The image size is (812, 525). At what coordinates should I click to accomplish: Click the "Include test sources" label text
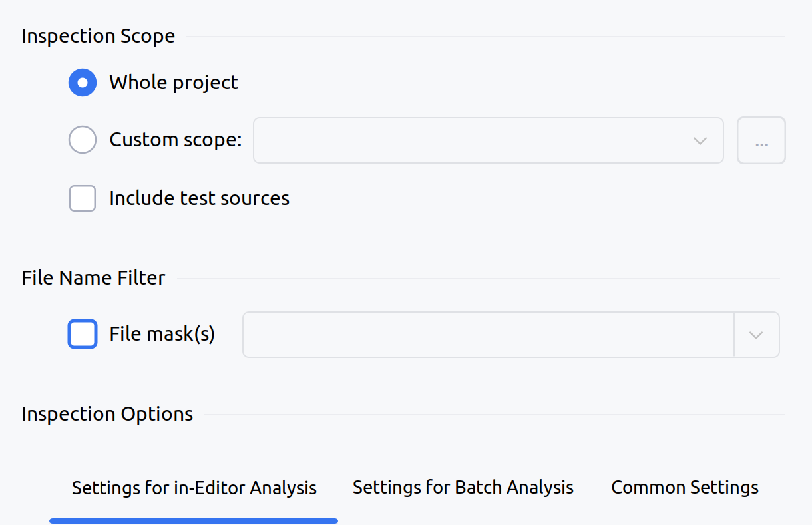click(x=198, y=198)
